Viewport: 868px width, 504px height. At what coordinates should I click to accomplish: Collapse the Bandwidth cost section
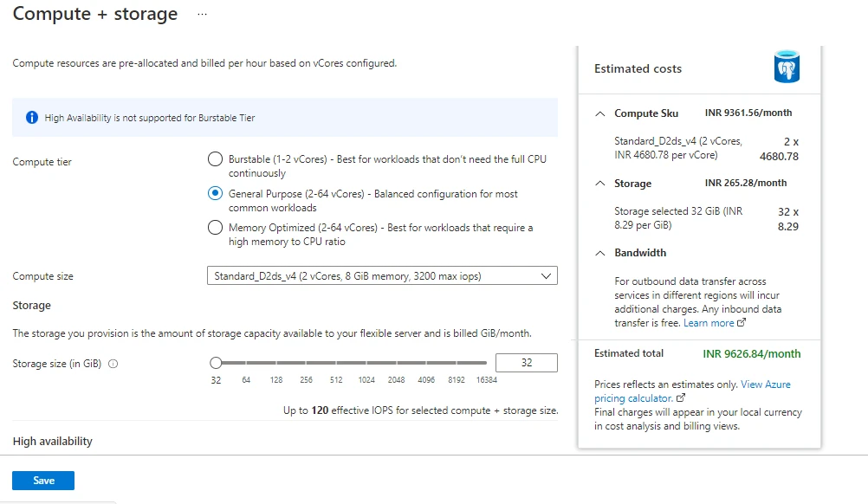(599, 252)
